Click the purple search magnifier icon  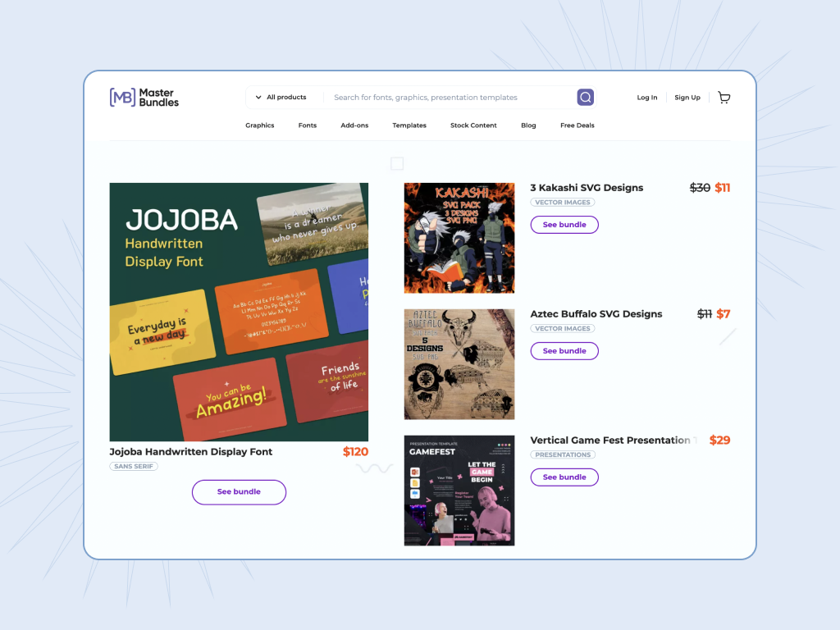pos(585,97)
